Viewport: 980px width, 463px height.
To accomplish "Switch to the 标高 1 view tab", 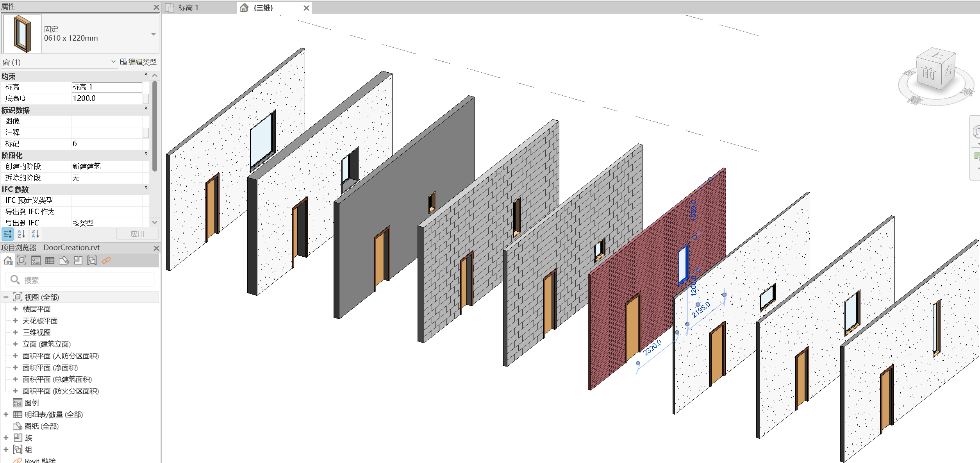I will click(188, 7).
